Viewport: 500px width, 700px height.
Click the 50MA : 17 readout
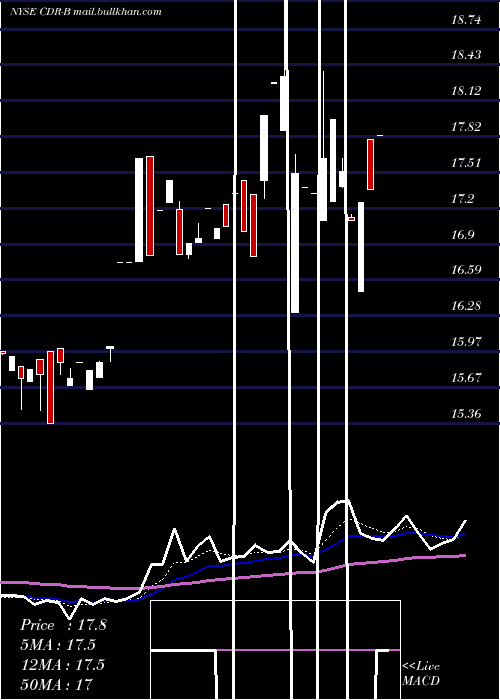[x=57, y=684]
